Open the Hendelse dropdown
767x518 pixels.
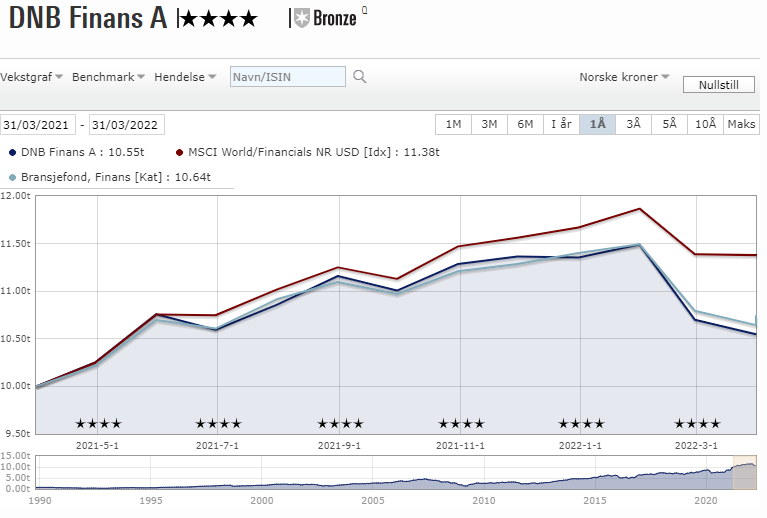(x=185, y=77)
